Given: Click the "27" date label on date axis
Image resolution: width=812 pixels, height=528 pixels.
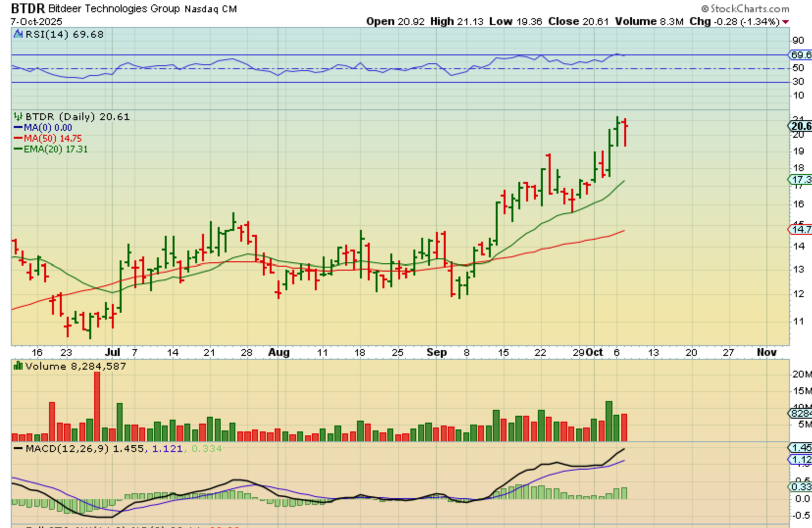Looking at the screenshot, I should tap(729, 352).
